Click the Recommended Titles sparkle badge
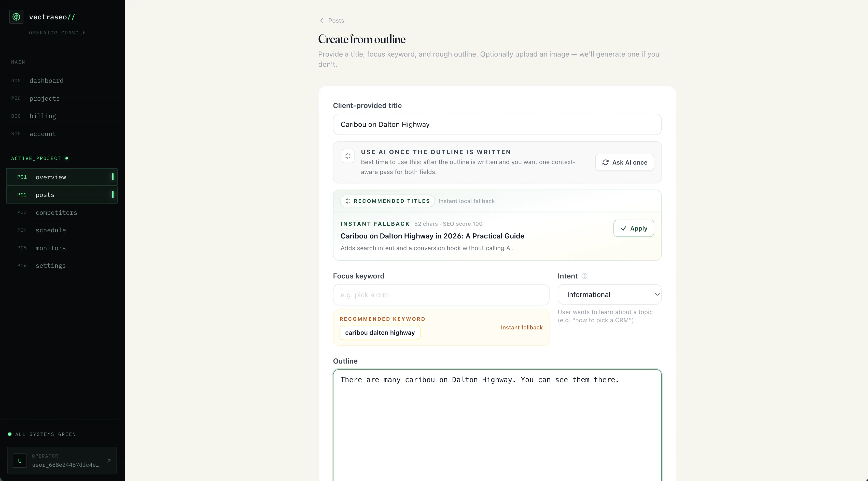 [x=387, y=201]
